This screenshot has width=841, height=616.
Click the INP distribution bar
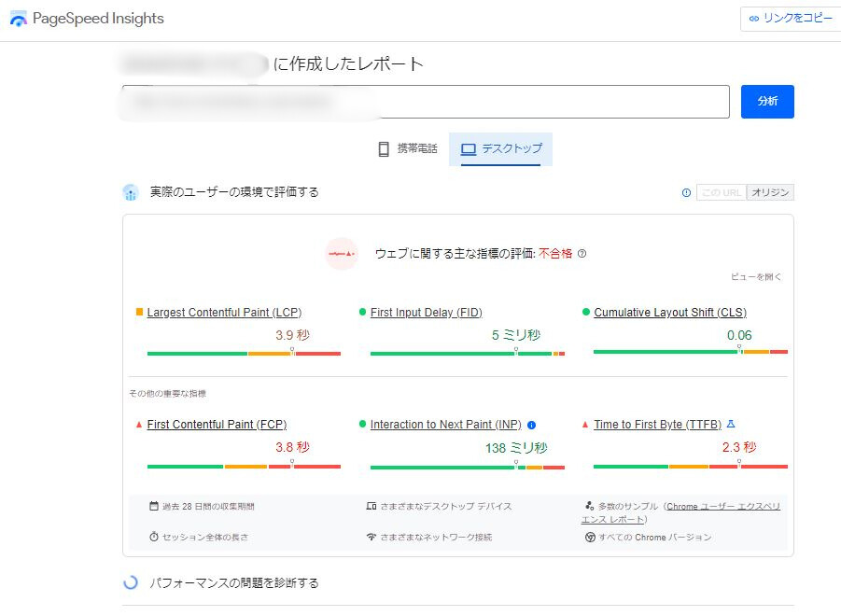point(467,468)
